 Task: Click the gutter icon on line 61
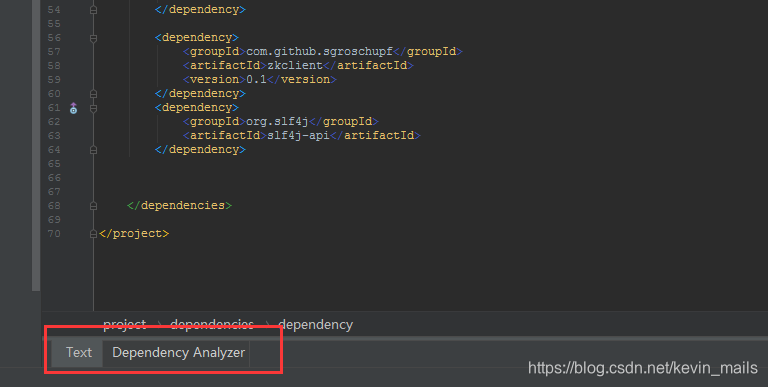coord(73,108)
